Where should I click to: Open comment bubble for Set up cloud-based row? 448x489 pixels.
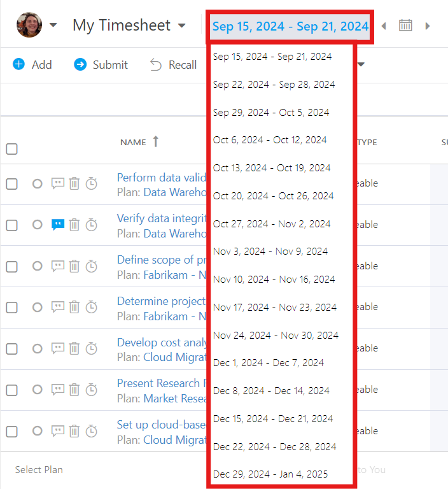pos(58,431)
